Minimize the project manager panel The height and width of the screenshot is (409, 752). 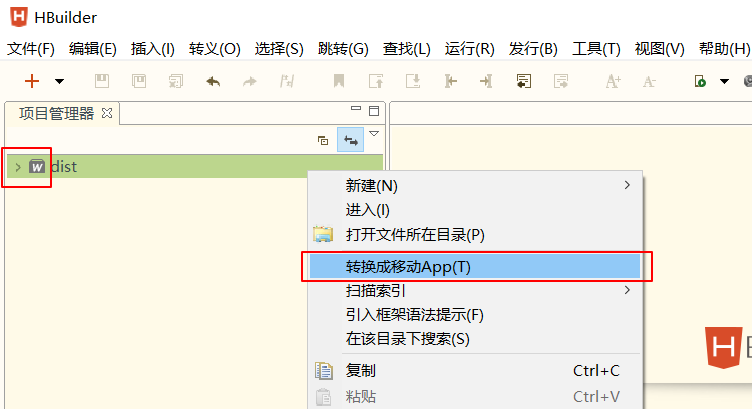[356, 108]
